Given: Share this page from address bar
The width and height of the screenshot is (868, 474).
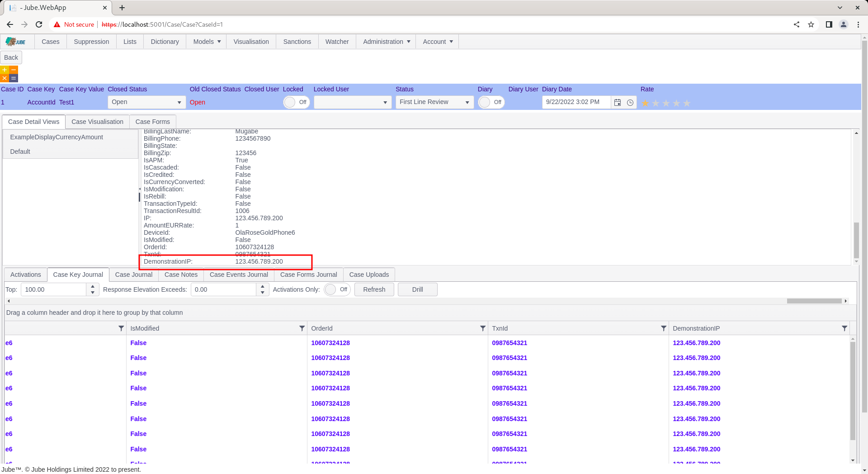Looking at the screenshot, I should click(797, 24).
